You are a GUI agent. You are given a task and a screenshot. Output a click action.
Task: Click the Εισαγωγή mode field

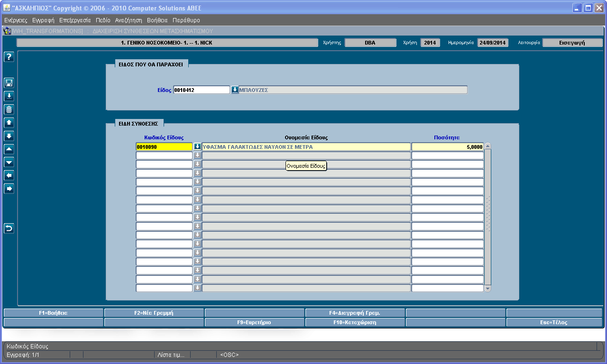(572, 43)
